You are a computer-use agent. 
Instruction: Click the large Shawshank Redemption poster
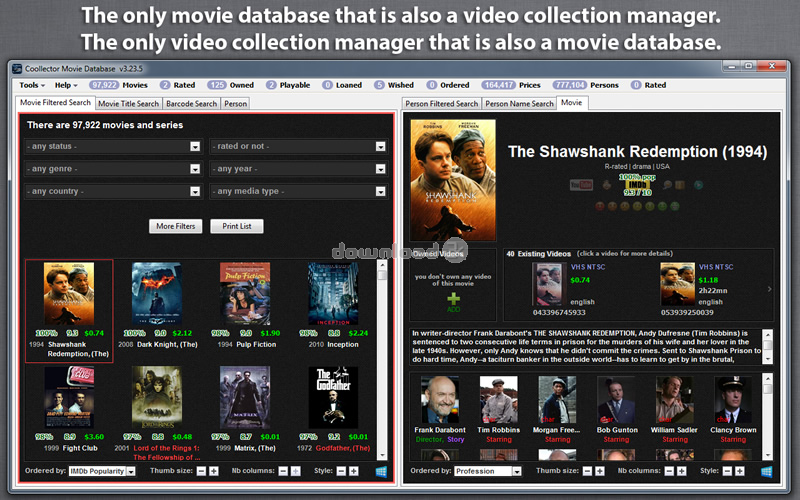[x=453, y=180]
